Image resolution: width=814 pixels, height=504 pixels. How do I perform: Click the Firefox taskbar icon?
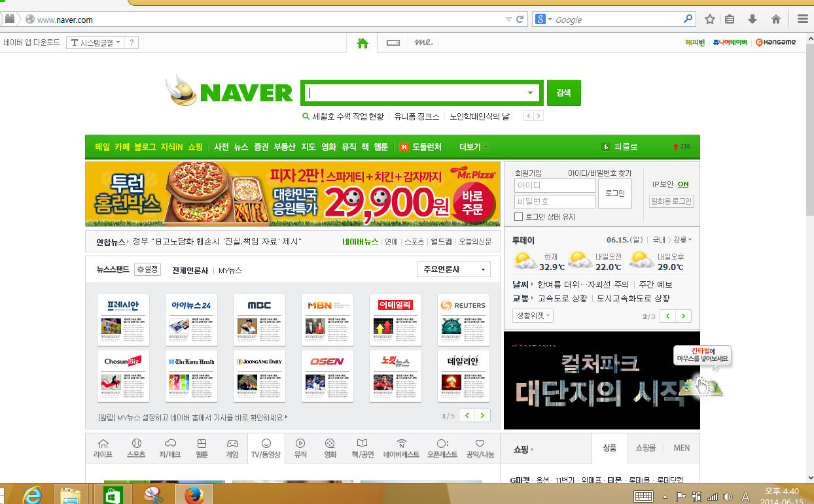click(194, 495)
